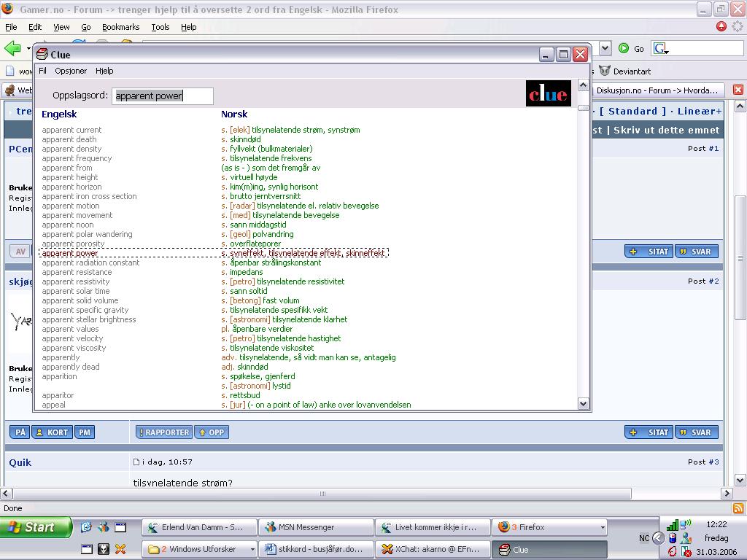Click the PÅ status button
Image resolution: width=747 pixels, height=560 pixels.
[x=20, y=432]
